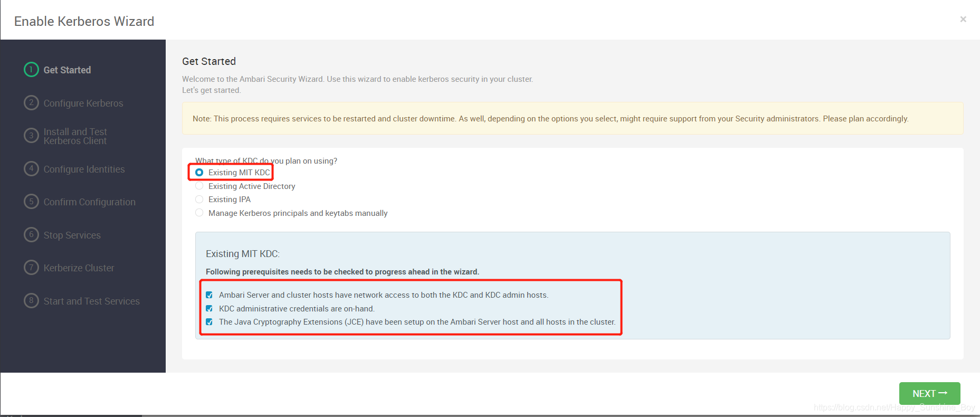
Task: Click the 'Get Started' content heading
Action: [209, 61]
